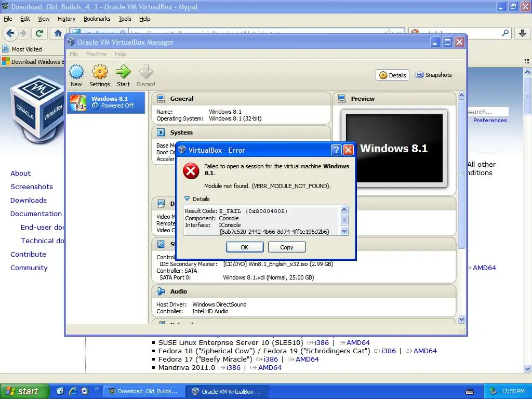The width and height of the screenshot is (532, 399).
Task: Open the browser View menu
Action: coord(44,19)
